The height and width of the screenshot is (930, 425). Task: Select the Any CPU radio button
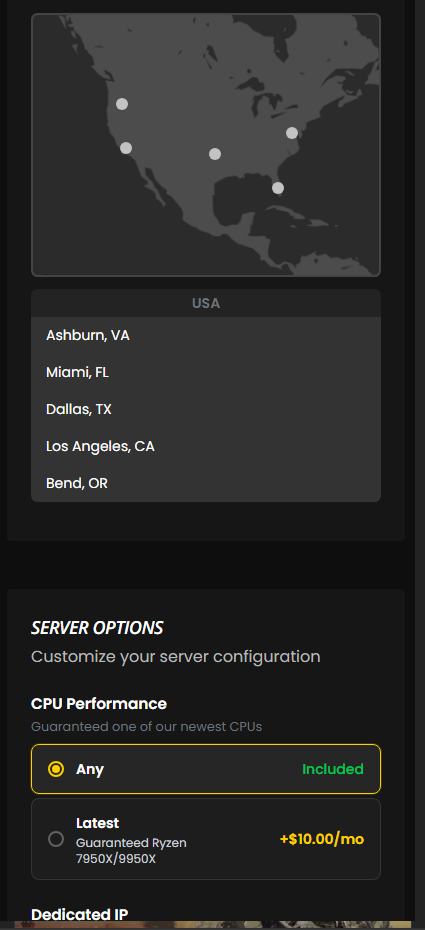coord(56,769)
